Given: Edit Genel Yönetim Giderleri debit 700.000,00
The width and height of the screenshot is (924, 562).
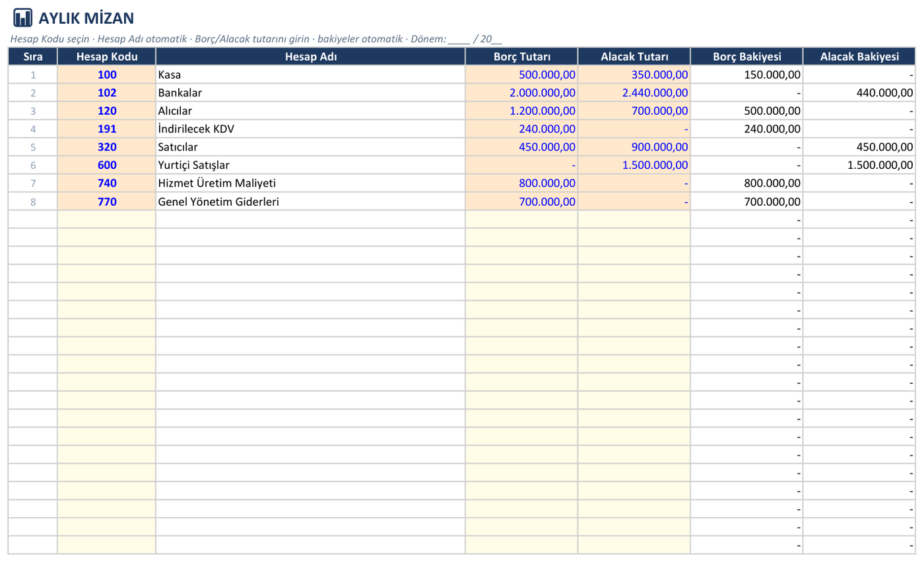Looking at the screenshot, I should (522, 202).
